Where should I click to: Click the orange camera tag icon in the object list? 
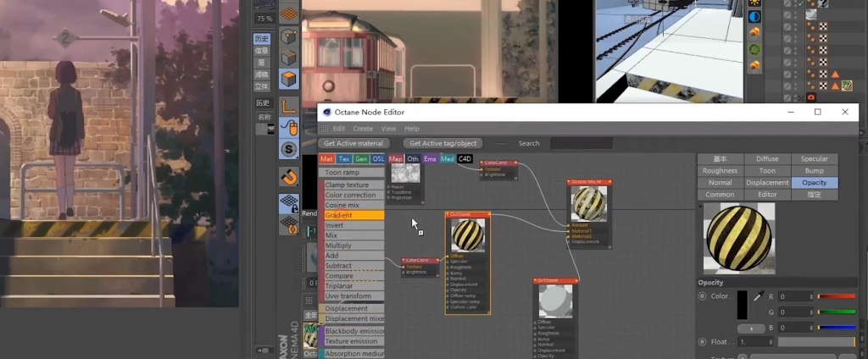click(811, 97)
